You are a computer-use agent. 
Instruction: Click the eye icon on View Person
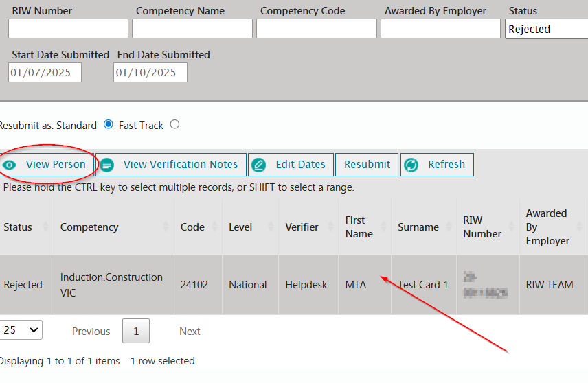tap(10, 165)
